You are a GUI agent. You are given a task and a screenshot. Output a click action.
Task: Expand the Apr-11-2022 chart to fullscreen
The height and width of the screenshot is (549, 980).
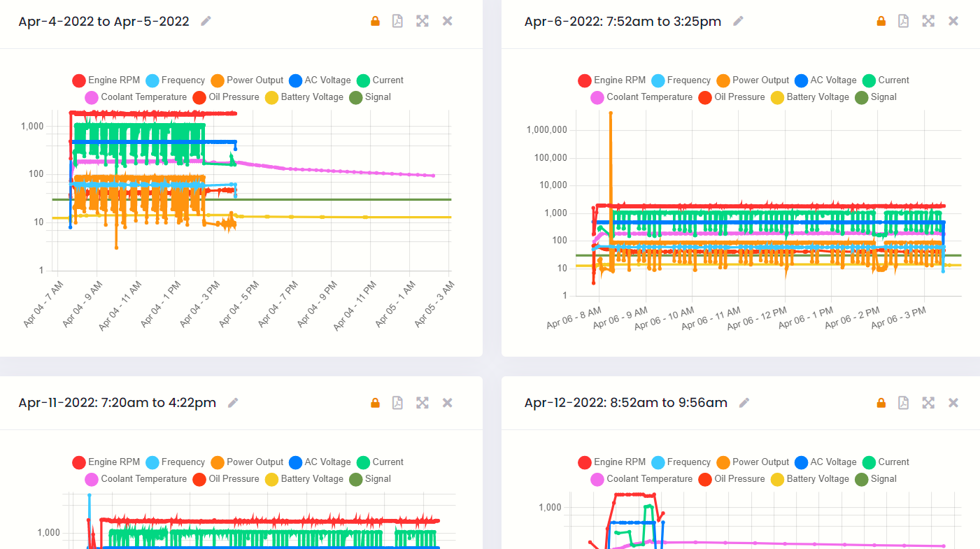pos(422,403)
